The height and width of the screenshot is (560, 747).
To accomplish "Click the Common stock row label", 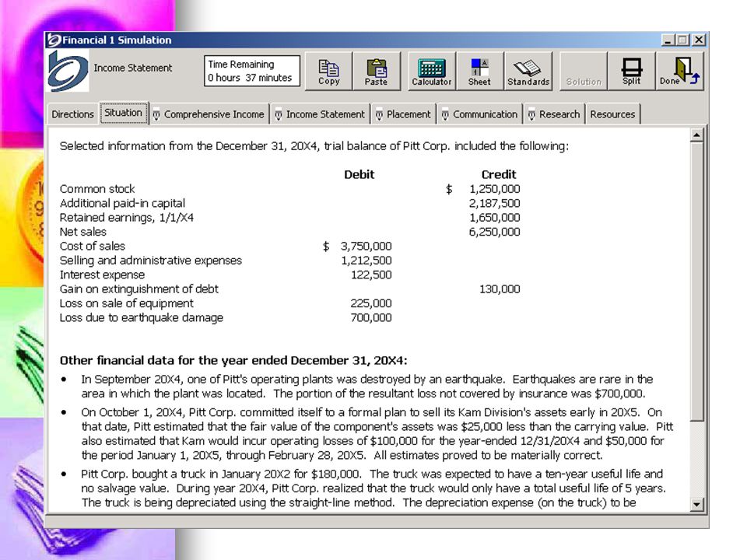I will click(x=97, y=189).
